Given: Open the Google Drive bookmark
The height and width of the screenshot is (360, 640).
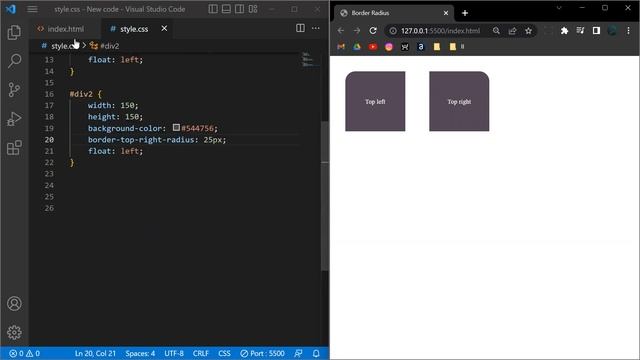Looking at the screenshot, I should (x=357, y=47).
